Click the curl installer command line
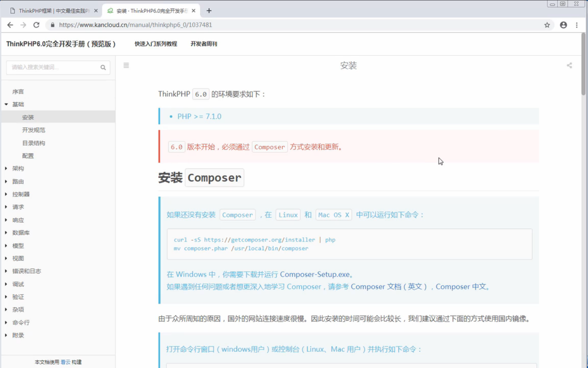Screen dimensions: 588x368 click(254, 240)
